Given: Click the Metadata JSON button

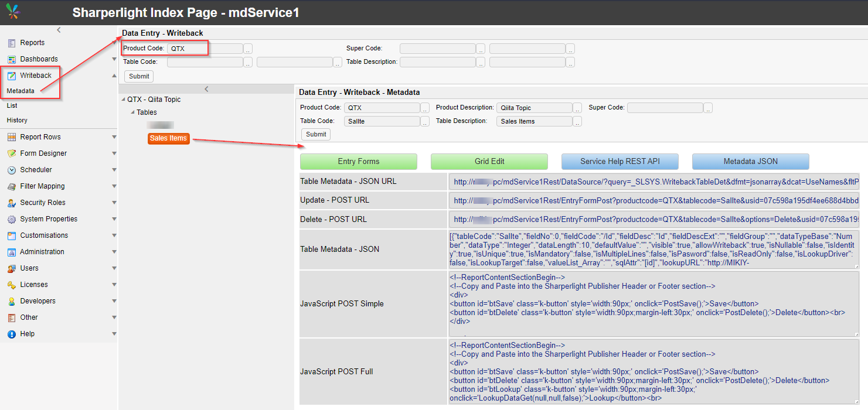Looking at the screenshot, I should pos(751,162).
